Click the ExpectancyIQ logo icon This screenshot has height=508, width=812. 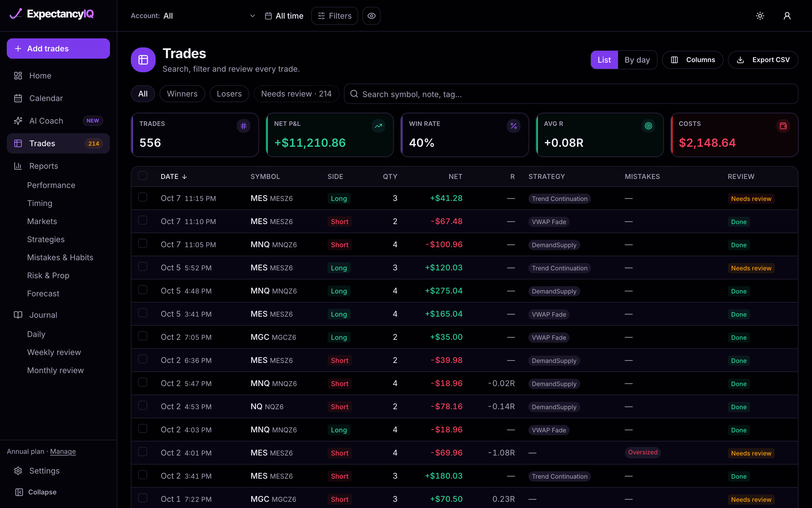tap(16, 14)
